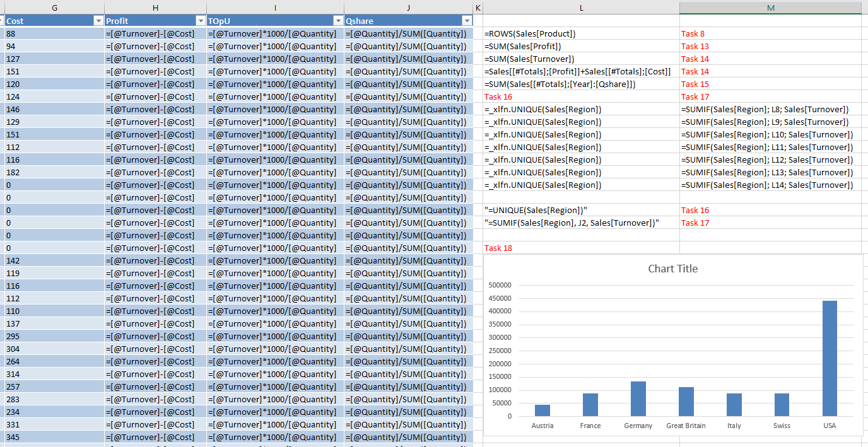Select the =SUM(Sales[[#Totals];[Year]:[Qshare]]) cell
The image size is (868, 447).
pyautogui.click(x=581, y=84)
